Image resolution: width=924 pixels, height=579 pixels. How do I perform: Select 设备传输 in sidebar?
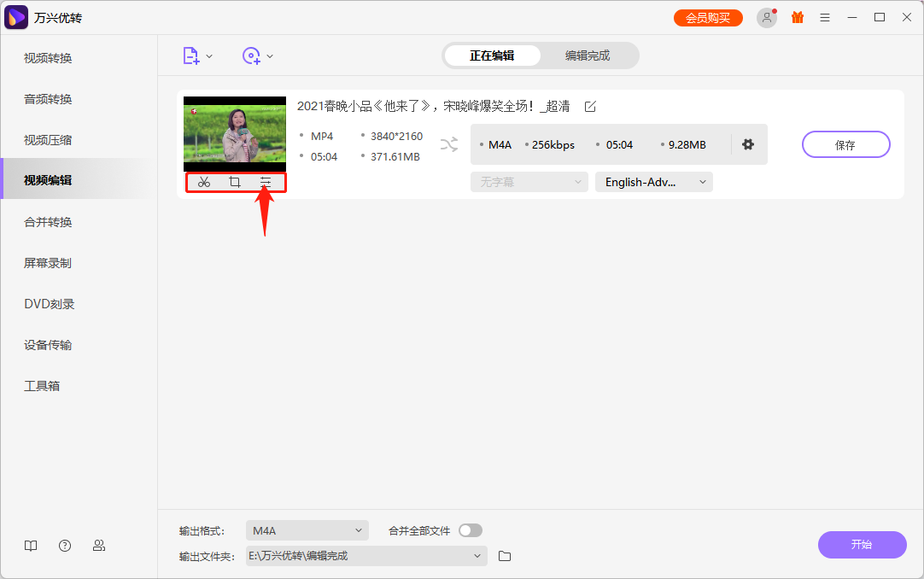point(48,345)
